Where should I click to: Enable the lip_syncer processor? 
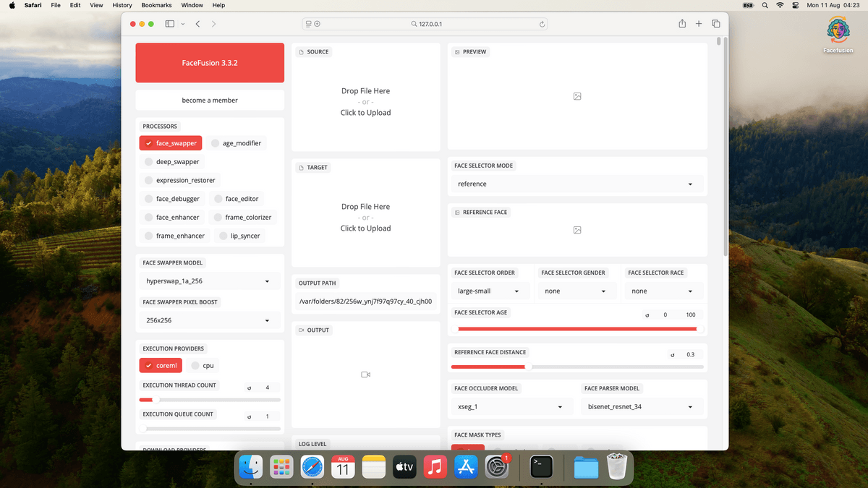(239, 236)
